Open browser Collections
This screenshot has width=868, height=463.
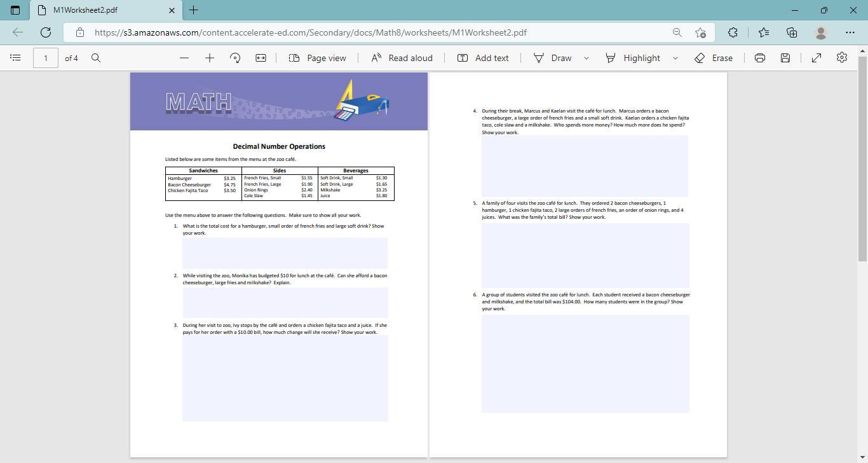coord(792,32)
